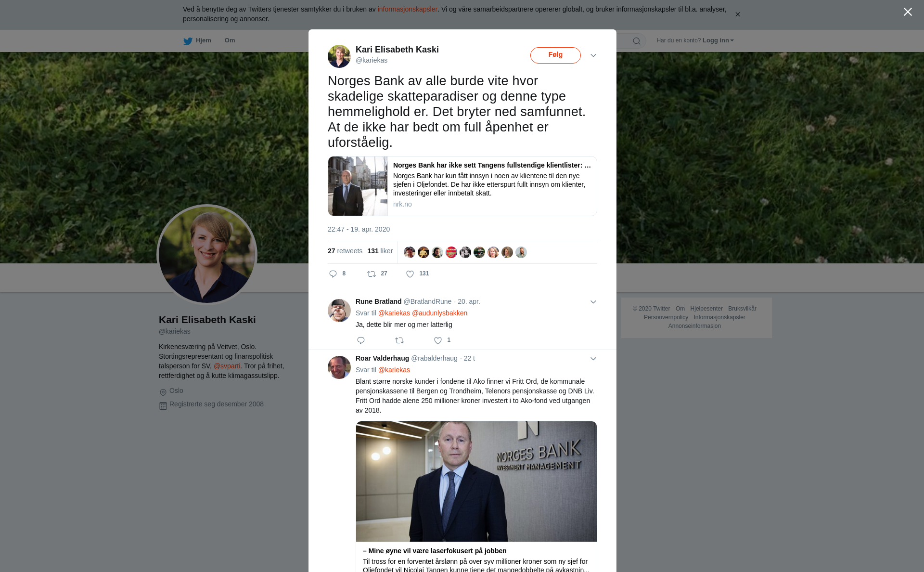This screenshot has height=572, width=924.
Task: Open the Logg inn dropdown
Action: pos(718,40)
